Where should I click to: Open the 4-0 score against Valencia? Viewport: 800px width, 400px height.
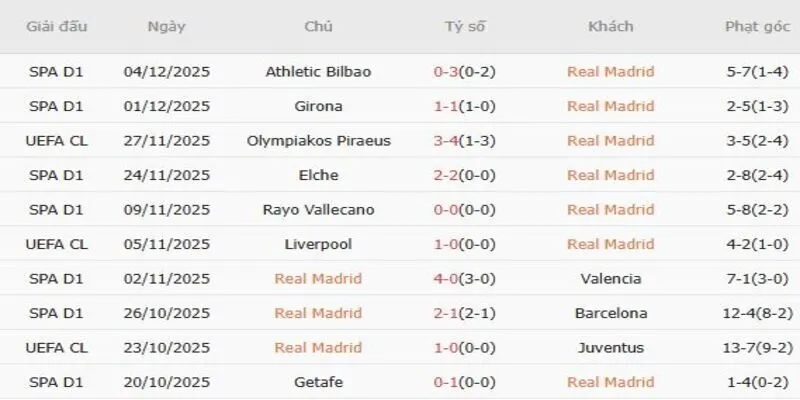point(447,279)
